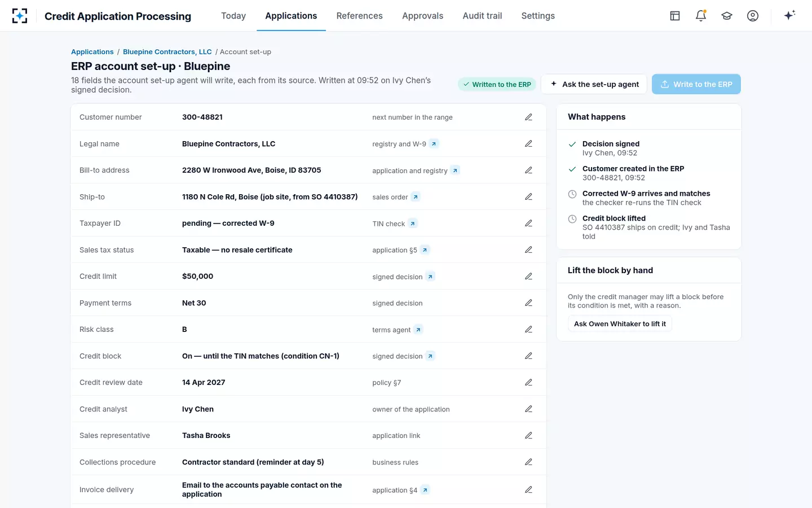Click the Written to the ERP status badge
This screenshot has height=508, width=812.
[497, 84]
